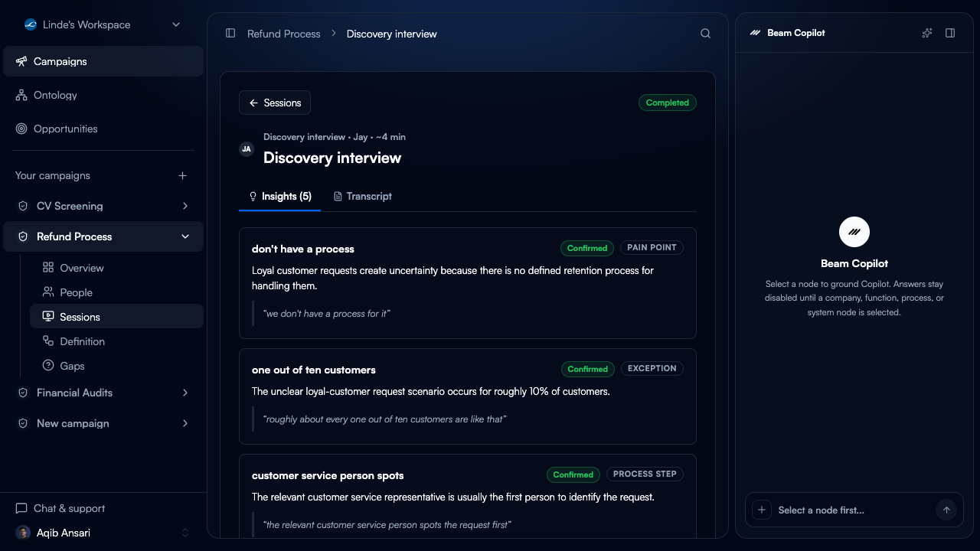Click the plus attach button in Copilot input
This screenshot has height=551, width=980.
click(x=761, y=510)
